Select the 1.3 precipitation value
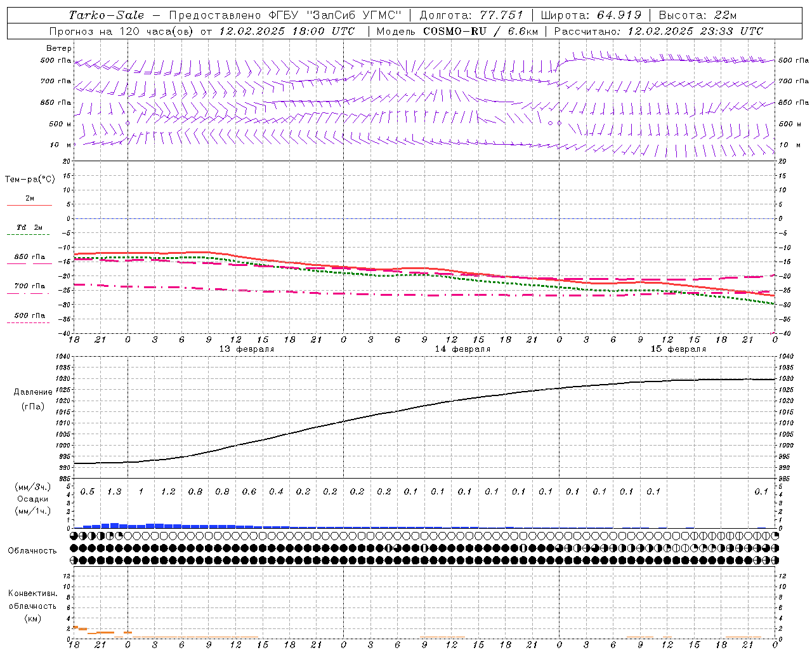This screenshot has height=650, width=812. [x=114, y=491]
